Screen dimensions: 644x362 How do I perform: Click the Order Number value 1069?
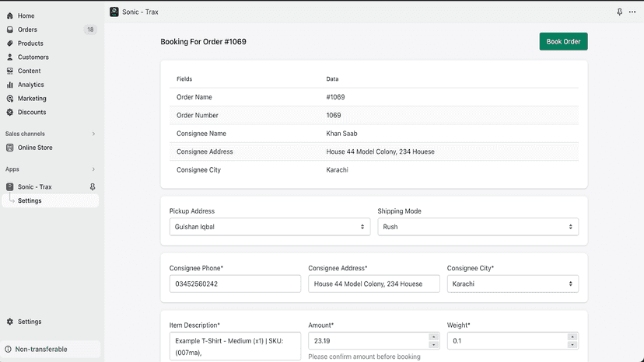point(334,115)
